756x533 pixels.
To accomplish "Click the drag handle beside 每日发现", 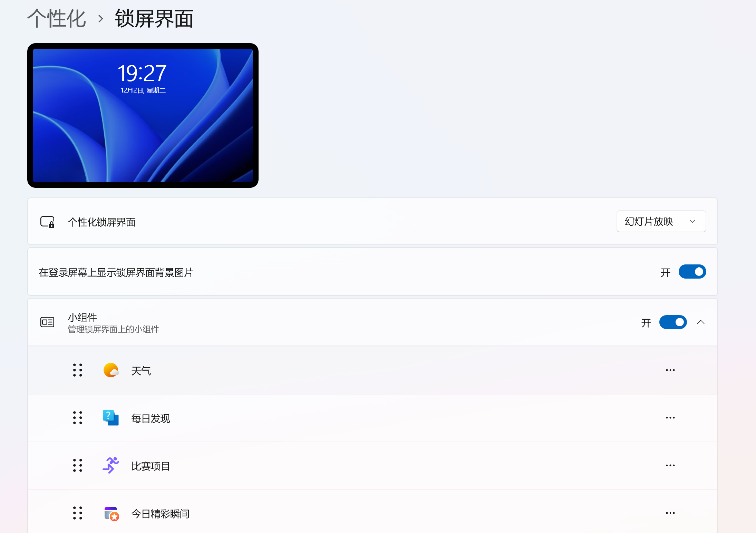I will pyautogui.click(x=77, y=418).
